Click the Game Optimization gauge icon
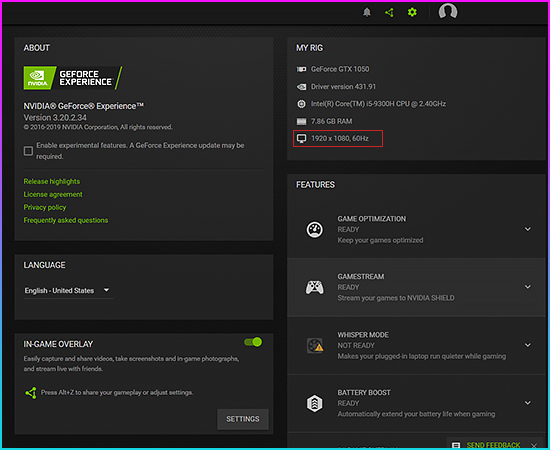This screenshot has height=450, width=550. pos(315,230)
